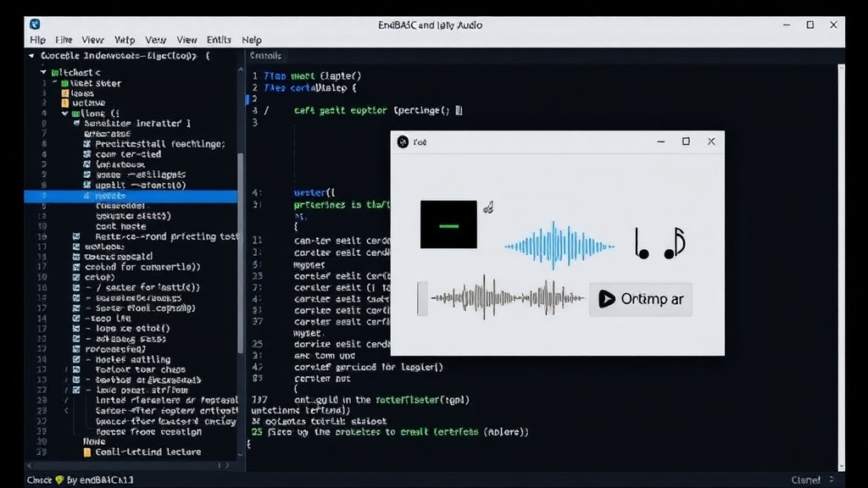The width and height of the screenshot is (868, 488).
Task: Open the 'Nelp' menu
Action: [252, 40]
